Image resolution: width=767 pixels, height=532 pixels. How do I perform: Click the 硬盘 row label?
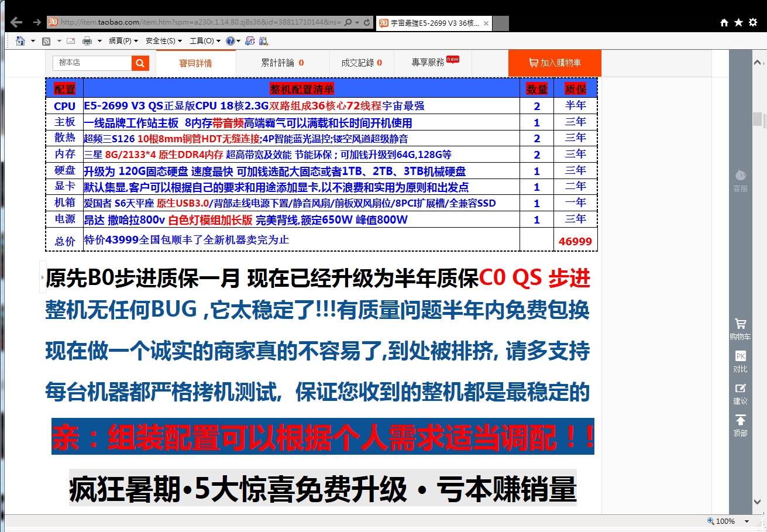tap(64, 171)
